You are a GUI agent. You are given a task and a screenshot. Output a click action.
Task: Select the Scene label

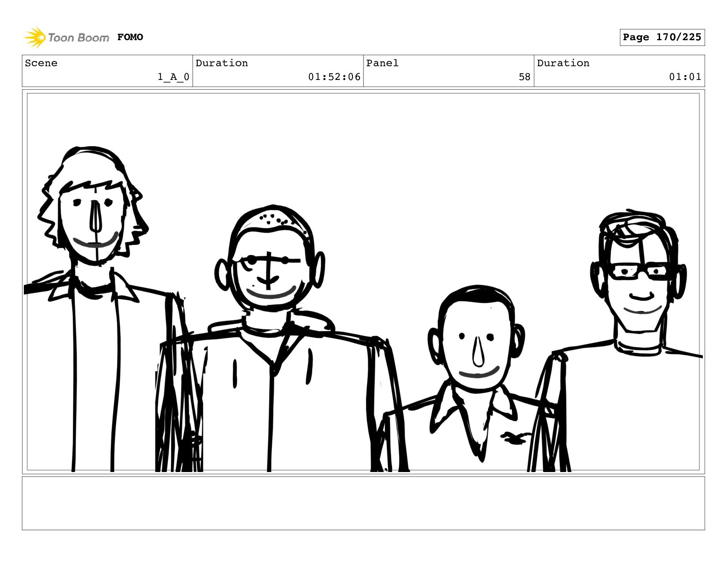[41, 63]
